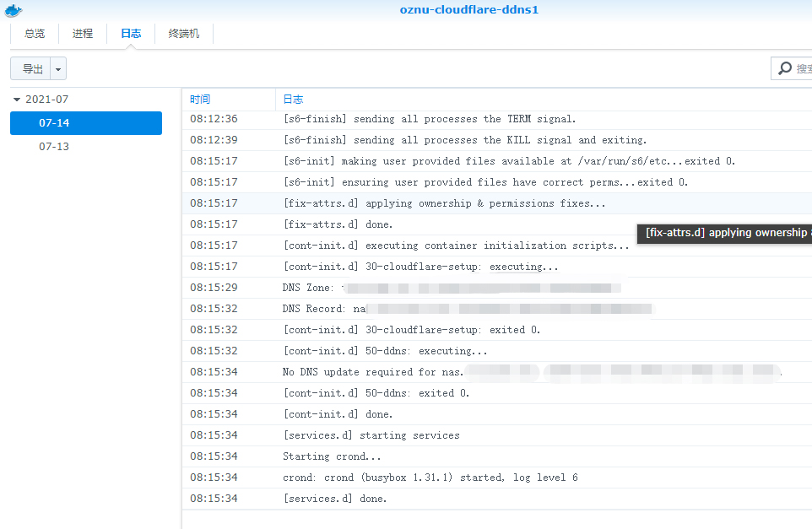Screen dimensions: 812x529
Task: Click container title oznu-cloudflare-ddns1
Action: [x=469, y=10]
